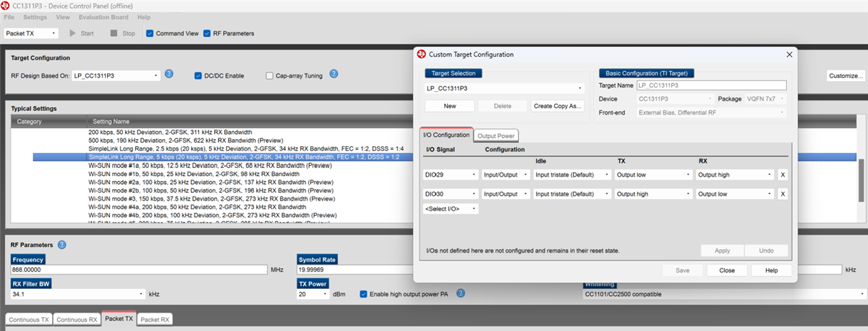Image resolution: width=868 pixels, height=331 pixels.
Task: Close the Custom Target Configuration dialog with X
Action: coord(789,54)
